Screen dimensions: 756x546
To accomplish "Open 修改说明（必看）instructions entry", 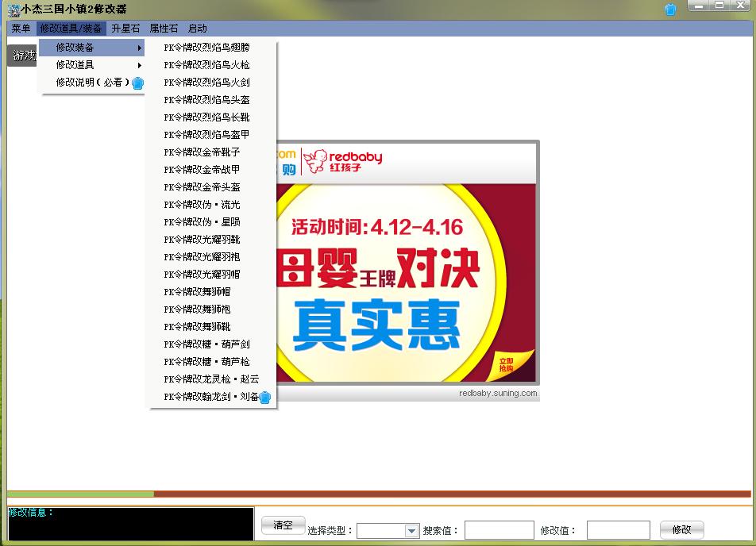I will [92, 83].
